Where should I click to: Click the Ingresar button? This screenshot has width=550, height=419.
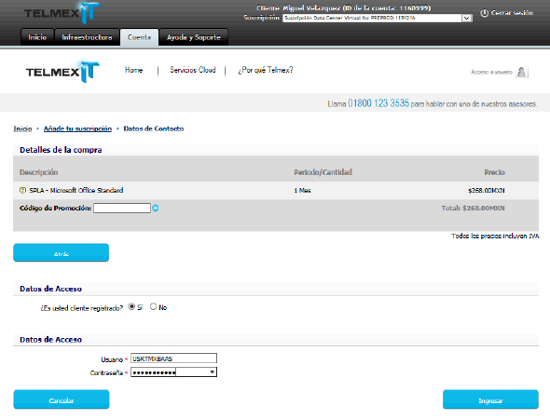[490, 400]
